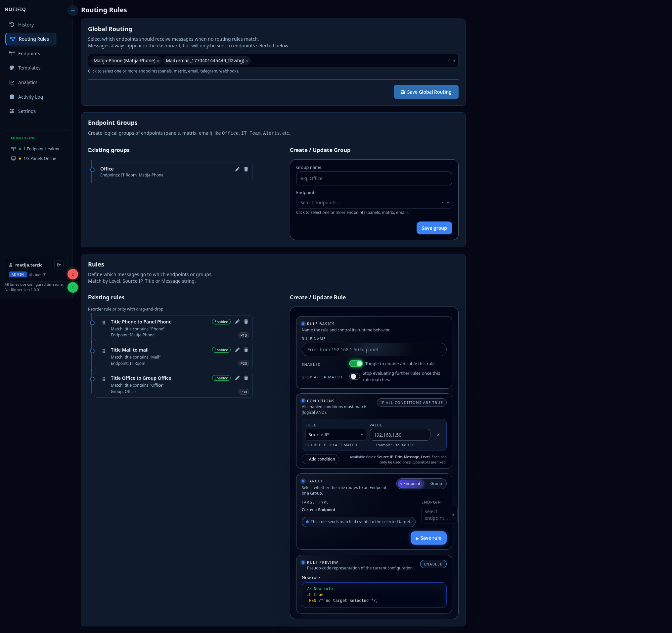Toggle the Enabled switch for the rule

[x=356, y=364]
